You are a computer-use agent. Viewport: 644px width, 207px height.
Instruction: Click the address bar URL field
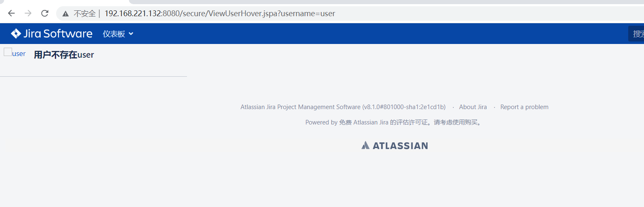350,13
